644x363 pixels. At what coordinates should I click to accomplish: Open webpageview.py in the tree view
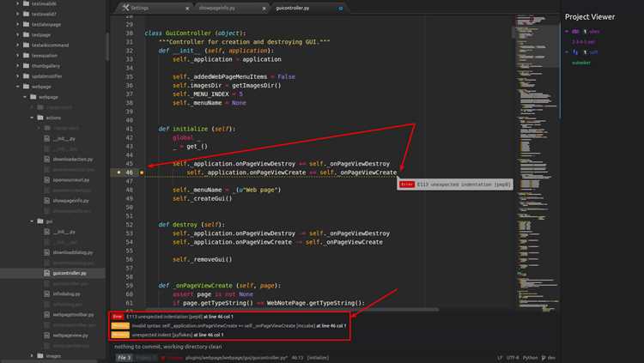70,336
